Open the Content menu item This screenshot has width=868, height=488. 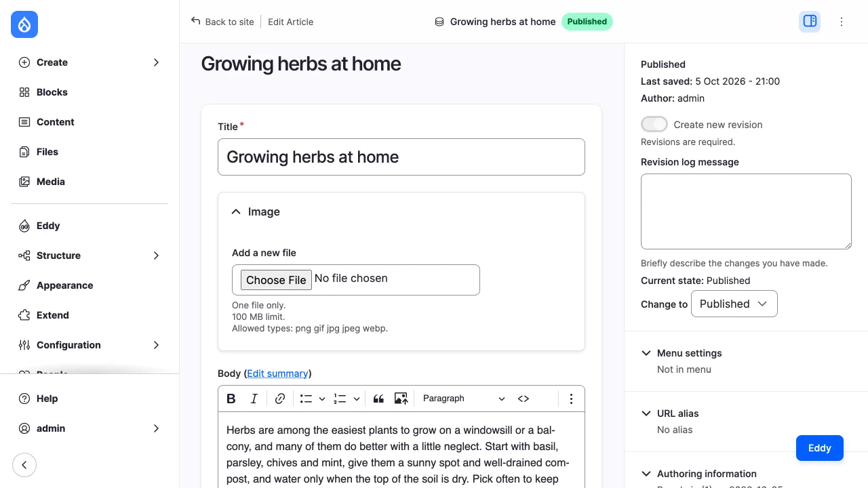pos(90,122)
